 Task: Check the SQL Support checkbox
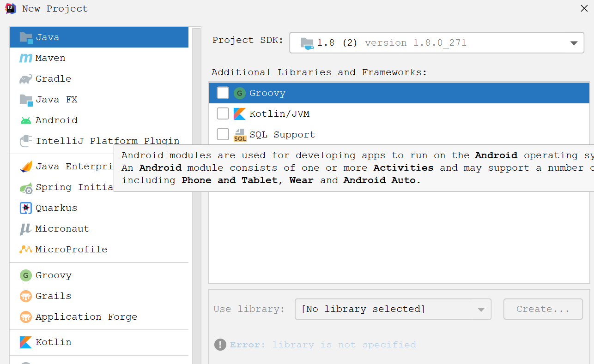(223, 134)
